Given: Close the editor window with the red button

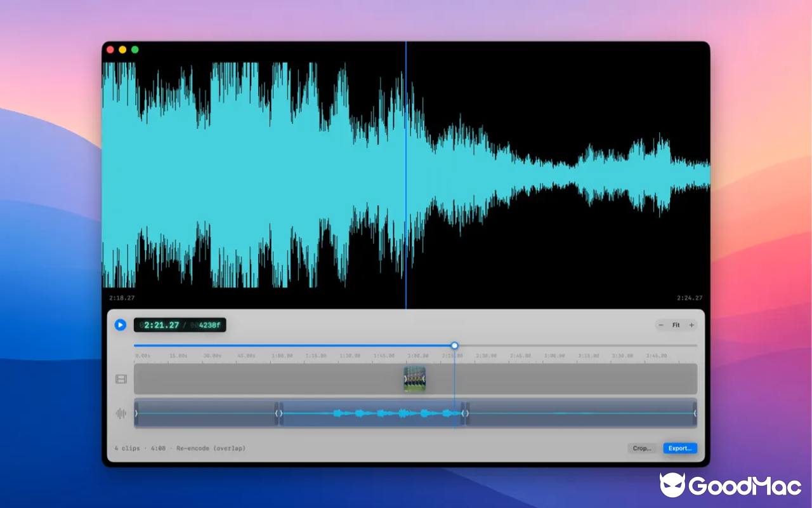Looking at the screenshot, I should 110,50.
